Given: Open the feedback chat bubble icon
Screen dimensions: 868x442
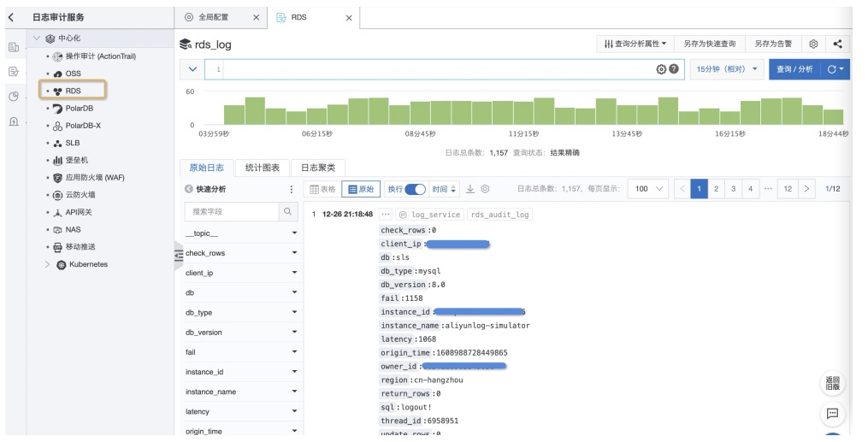Looking at the screenshot, I should coord(833,413).
